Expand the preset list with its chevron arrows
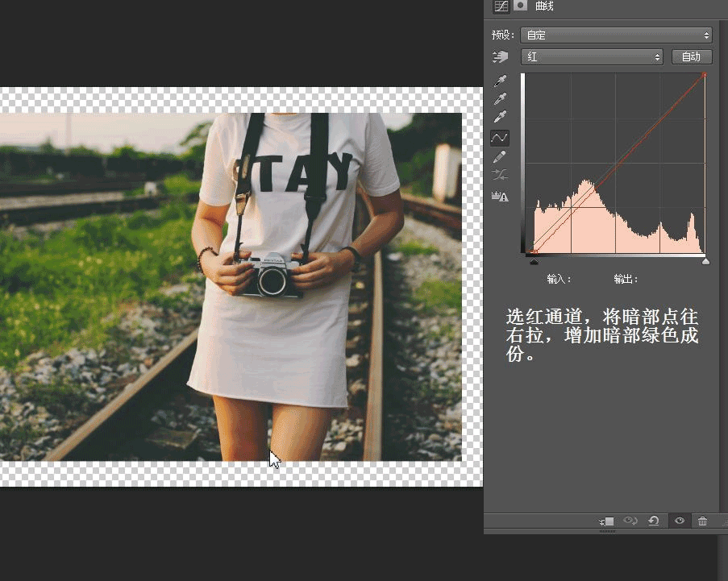Screen dimensions: 728x581 pyautogui.click(x=707, y=35)
